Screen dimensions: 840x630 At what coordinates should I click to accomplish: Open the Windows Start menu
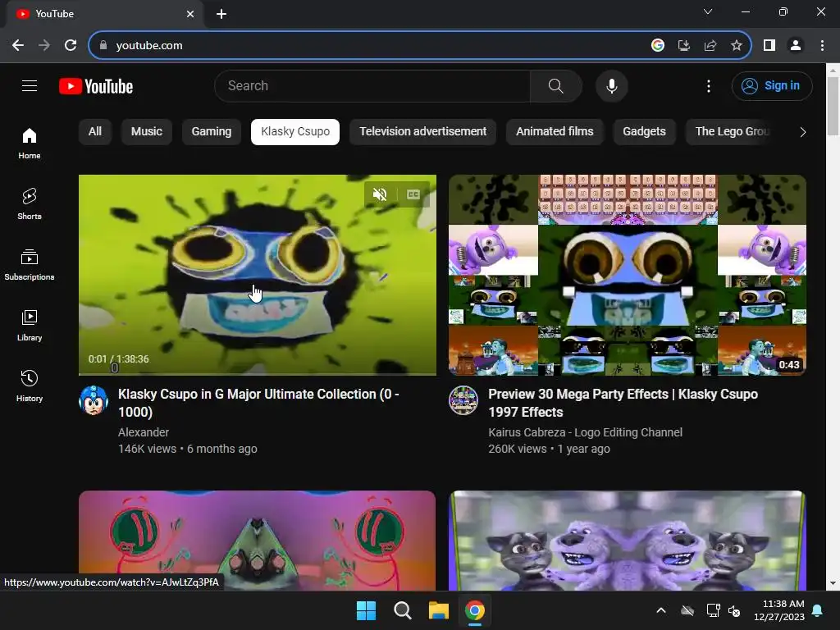pyautogui.click(x=366, y=610)
